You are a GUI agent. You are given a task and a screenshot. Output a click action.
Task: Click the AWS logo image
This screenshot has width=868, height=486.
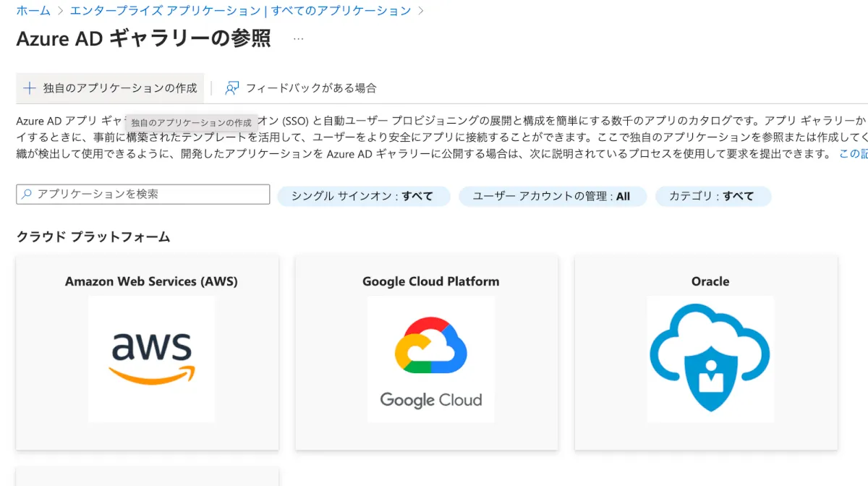tap(152, 359)
